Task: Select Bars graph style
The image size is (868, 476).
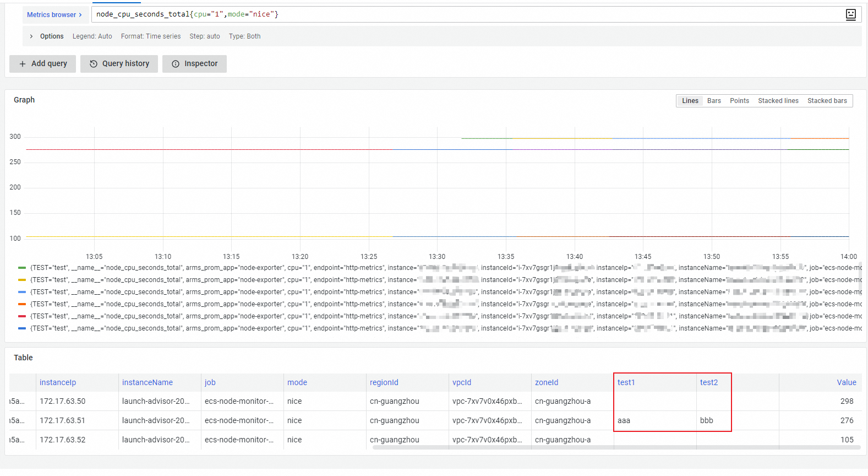Action: (x=714, y=101)
